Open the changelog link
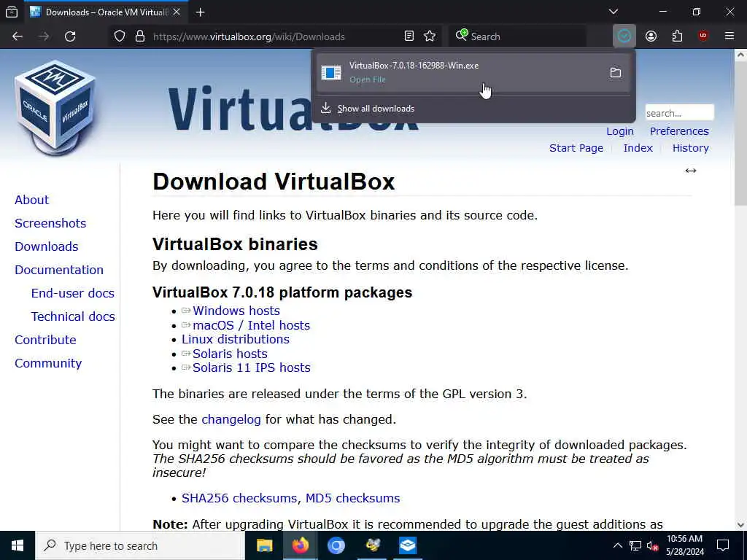The width and height of the screenshot is (747, 560). click(231, 419)
